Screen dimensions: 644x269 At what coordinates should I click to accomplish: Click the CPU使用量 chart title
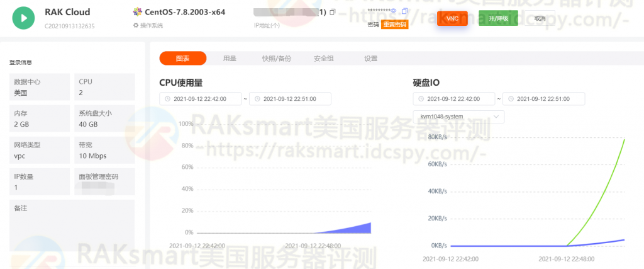[181, 83]
